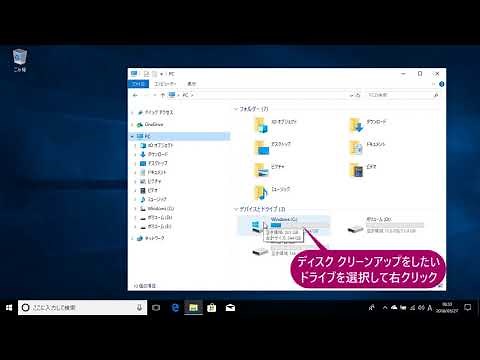
Task: Click the taskbar search box
Action: click(x=82, y=307)
